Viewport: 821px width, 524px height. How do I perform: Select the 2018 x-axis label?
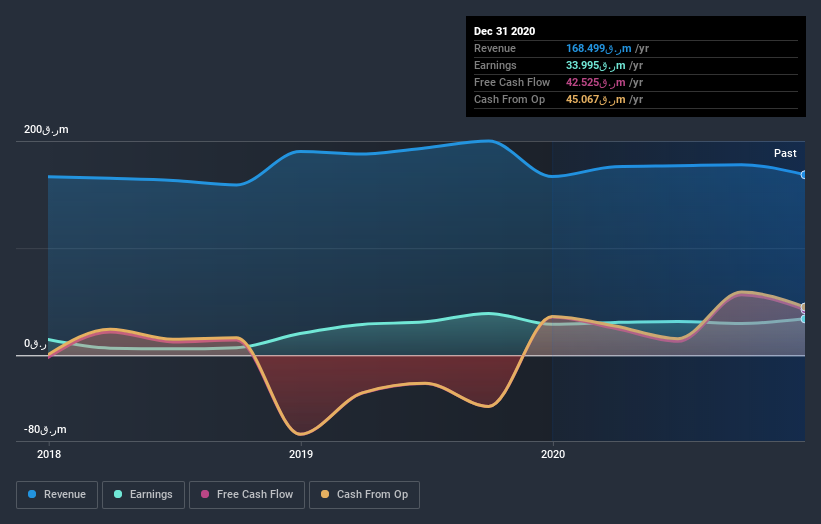point(49,454)
